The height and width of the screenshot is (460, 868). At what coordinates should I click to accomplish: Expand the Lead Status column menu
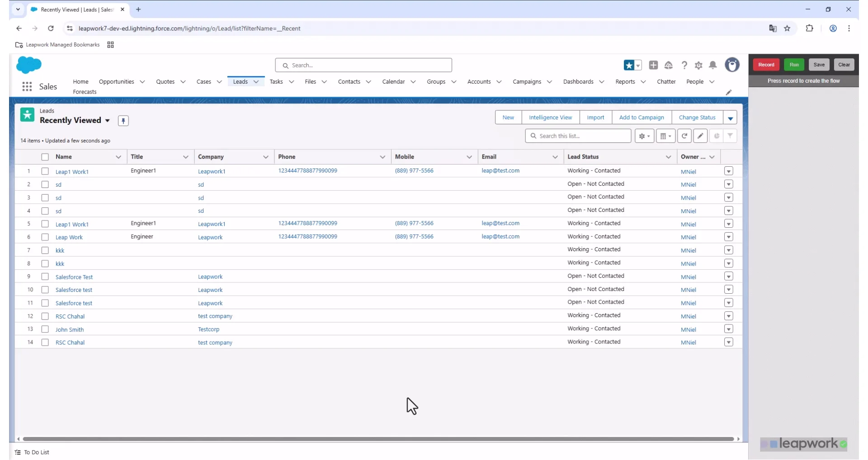tap(668, 157)
